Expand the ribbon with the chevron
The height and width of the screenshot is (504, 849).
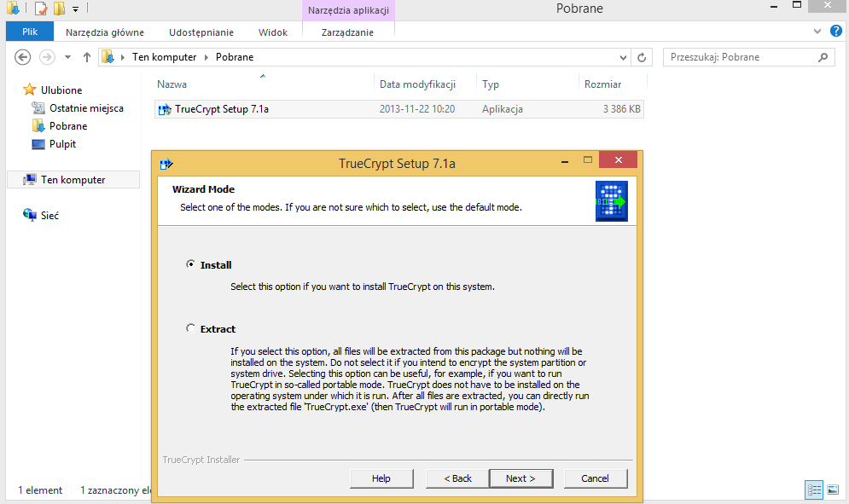[x=817, y=32]
